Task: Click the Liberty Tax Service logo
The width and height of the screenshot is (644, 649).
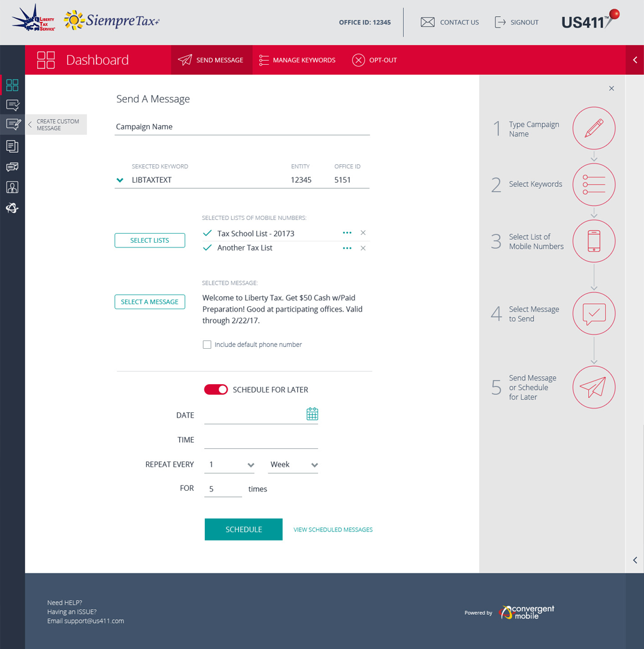Action: coord(33,19)
